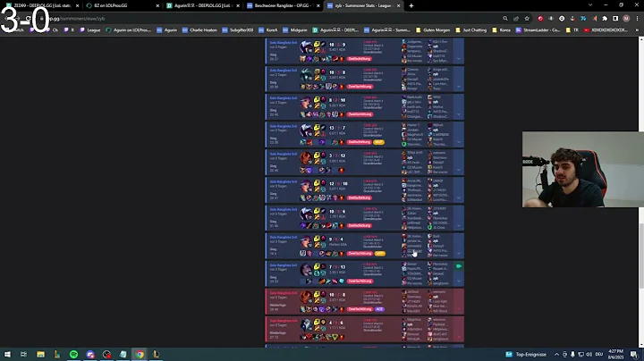Open Chrome's three-dot menu
The height and width of the screenshot is (361, 644).
[x=637, y=19]
